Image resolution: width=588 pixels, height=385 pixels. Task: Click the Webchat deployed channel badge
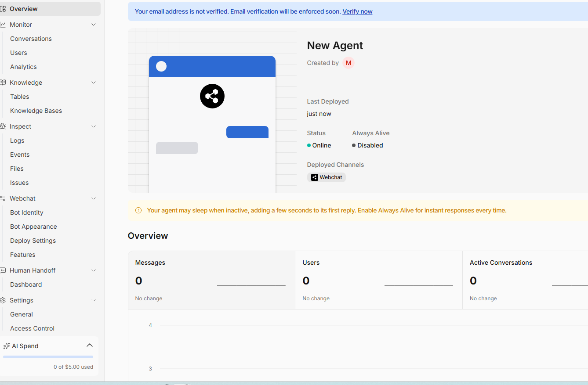coord(327,177)
